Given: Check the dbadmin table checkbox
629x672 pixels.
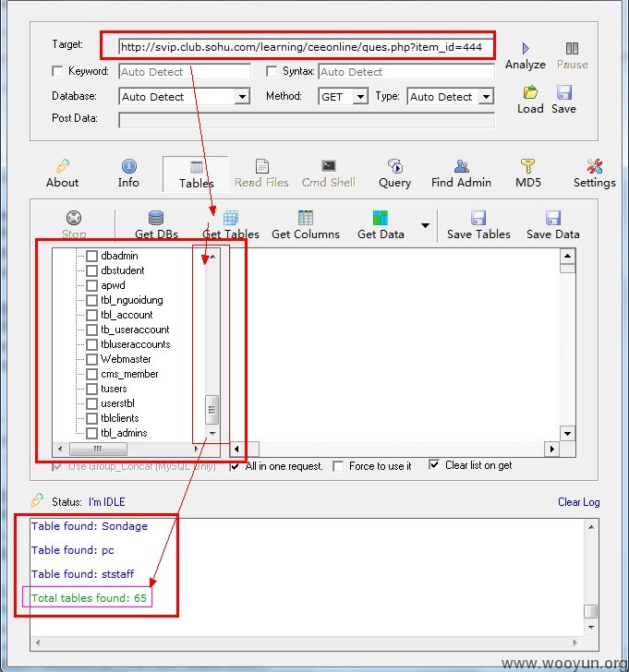Looking at the screenshot, I should (91, 256).
